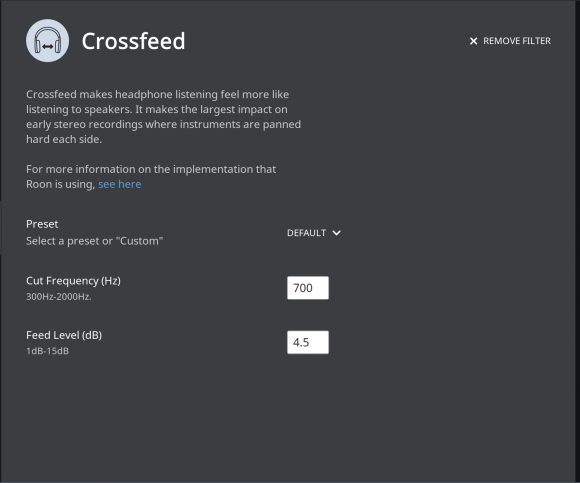Click the "early stereo recordings" description line
Screen dimensions: 580x483
pos(163,124)
